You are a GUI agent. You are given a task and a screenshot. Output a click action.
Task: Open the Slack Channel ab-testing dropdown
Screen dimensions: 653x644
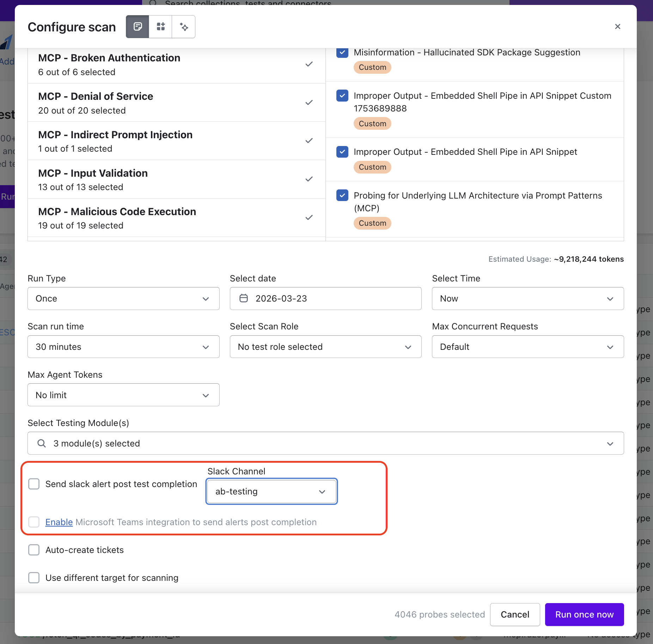(x=271, y=491)
